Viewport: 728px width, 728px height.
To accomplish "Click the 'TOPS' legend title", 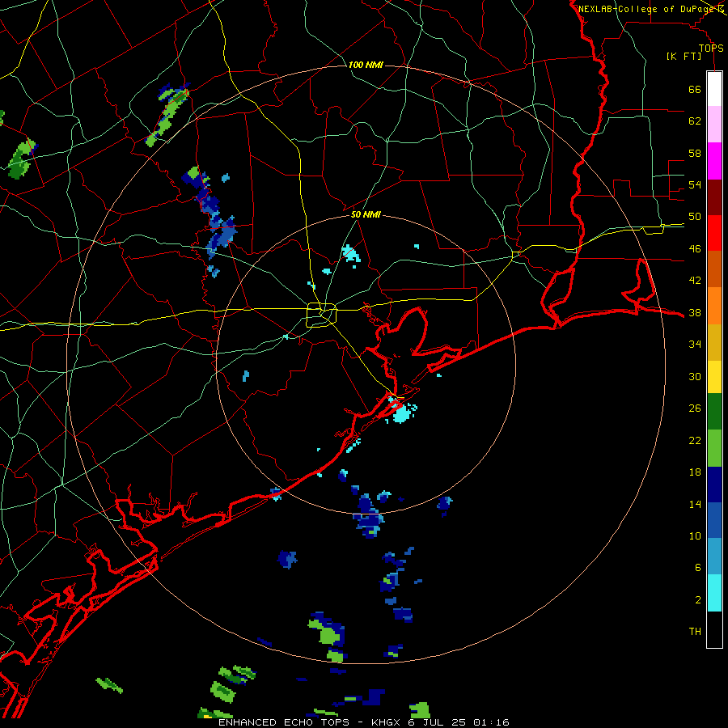I will pyautogui.click(x=711, y=48).
